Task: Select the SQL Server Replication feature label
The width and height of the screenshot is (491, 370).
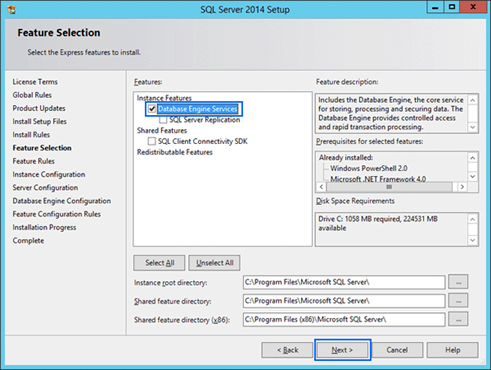Action: click(x=205, y=120)
